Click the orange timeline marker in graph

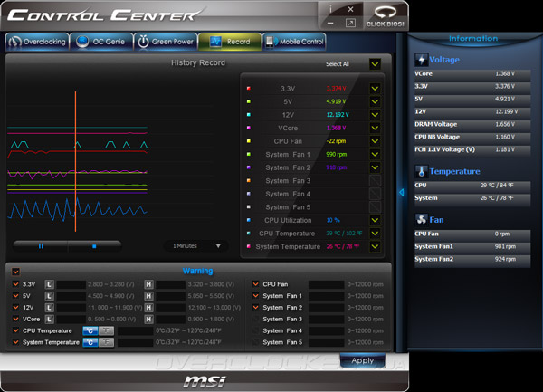[75, 161]
